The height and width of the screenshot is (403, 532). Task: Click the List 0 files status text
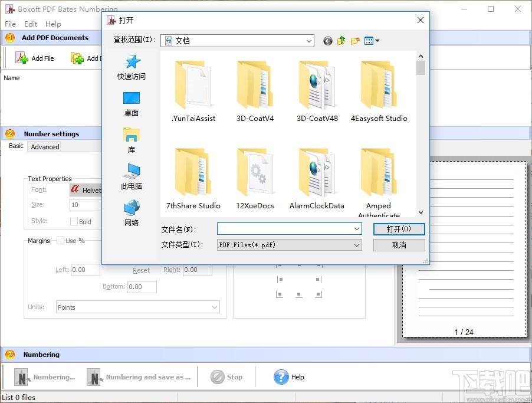point(18,397)
